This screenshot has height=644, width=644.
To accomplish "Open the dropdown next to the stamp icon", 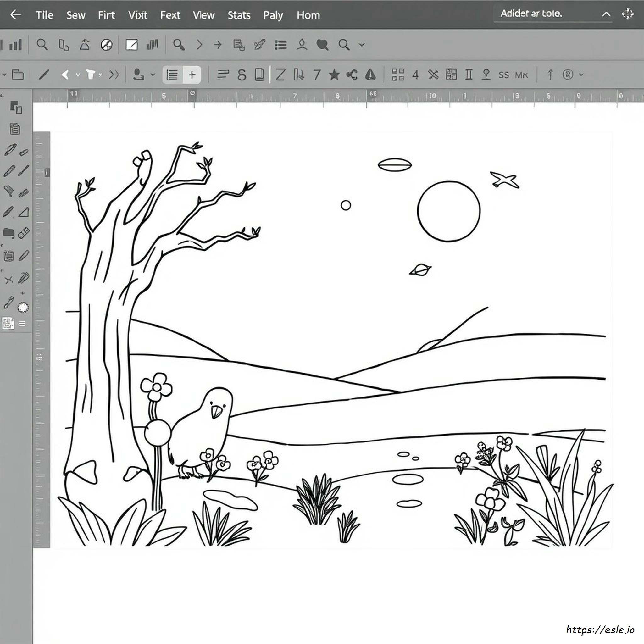I will tap(153, 75).
